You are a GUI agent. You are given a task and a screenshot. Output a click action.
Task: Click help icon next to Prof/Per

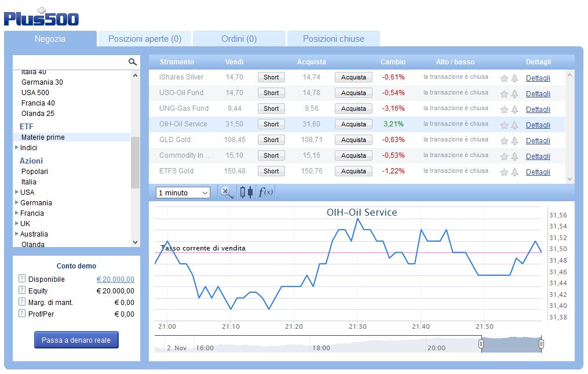22,314
